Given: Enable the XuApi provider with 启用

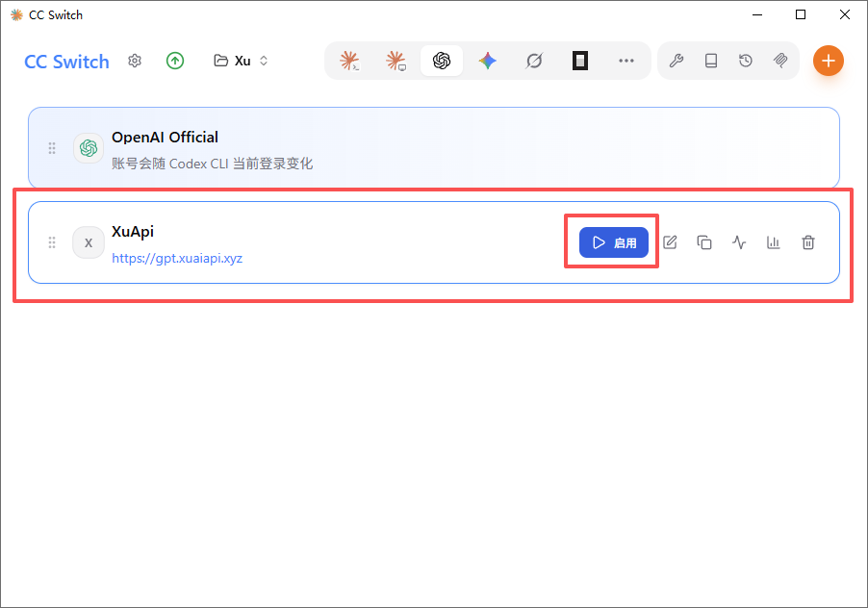Looking at the screenshot, I should pos(613,242).
